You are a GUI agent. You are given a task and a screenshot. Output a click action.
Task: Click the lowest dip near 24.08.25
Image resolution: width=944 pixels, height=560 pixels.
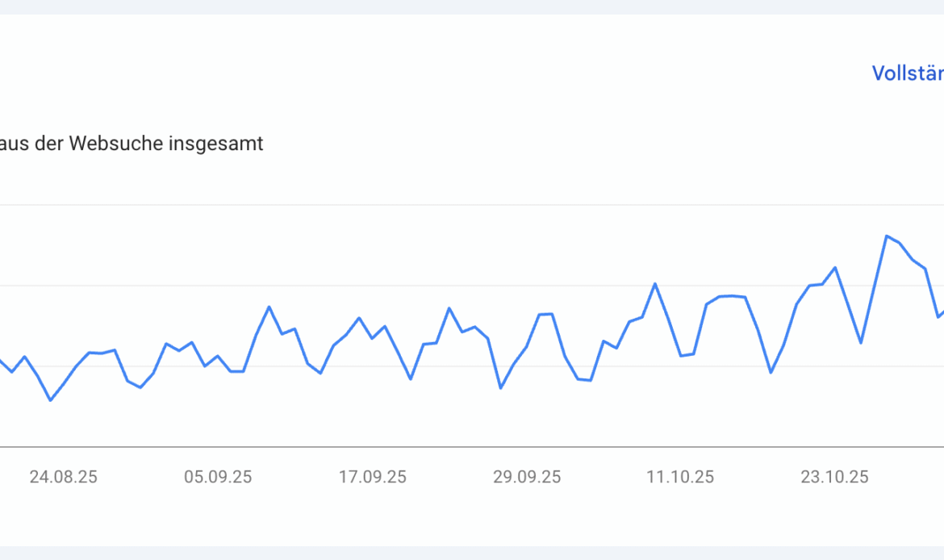click(51, 400)
